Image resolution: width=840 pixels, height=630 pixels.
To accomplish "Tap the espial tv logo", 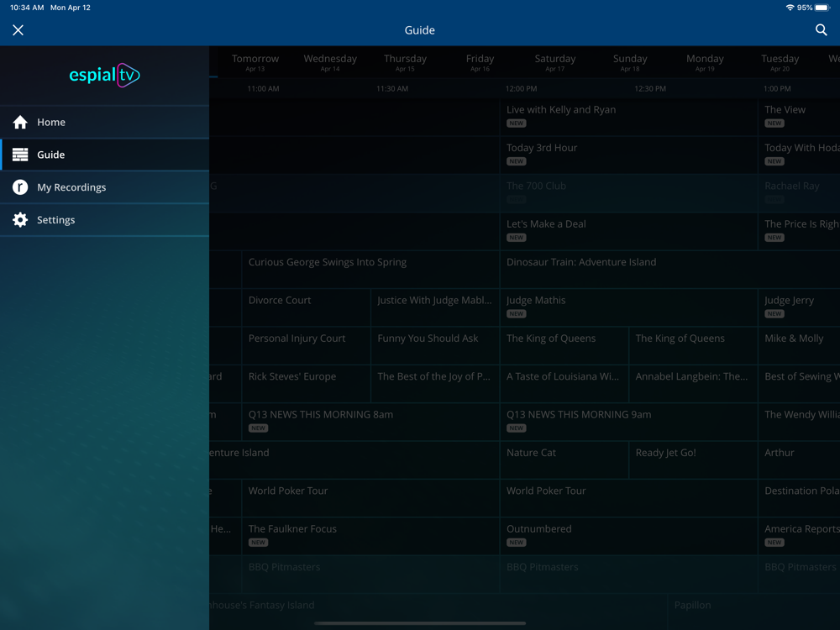I will tap(104, 75).
